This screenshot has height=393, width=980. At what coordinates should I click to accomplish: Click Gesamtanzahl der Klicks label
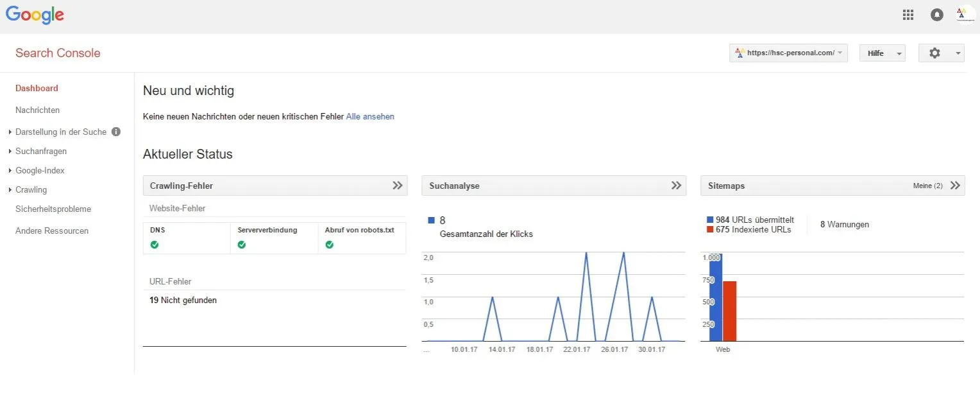click(486, 234)
